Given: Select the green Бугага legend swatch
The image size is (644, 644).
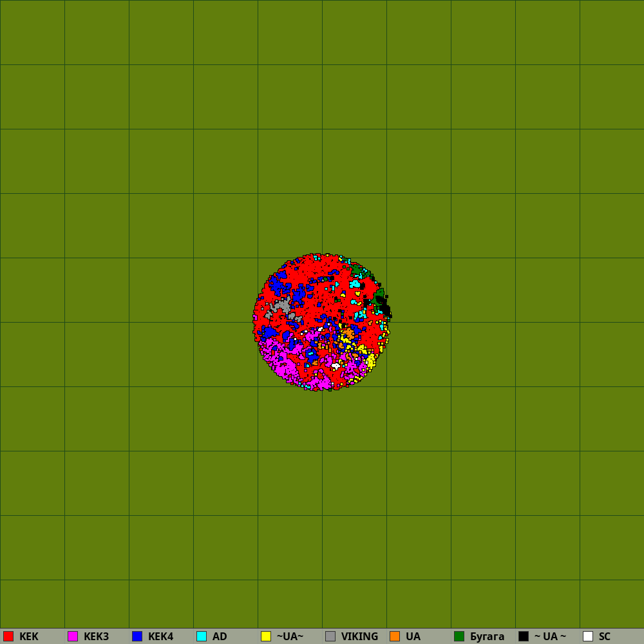Looking at the screenshot, I should (x=459, y=636).
